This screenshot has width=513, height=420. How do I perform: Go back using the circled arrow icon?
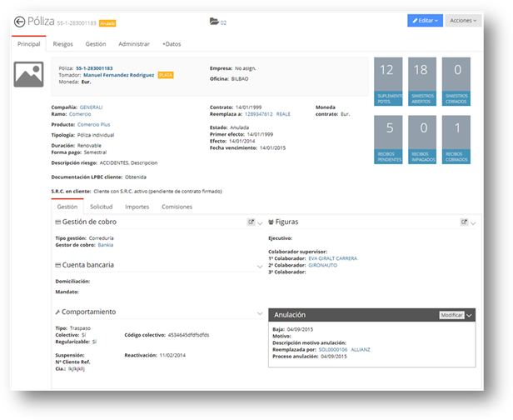pyautogui.click(x=19, y=22)
